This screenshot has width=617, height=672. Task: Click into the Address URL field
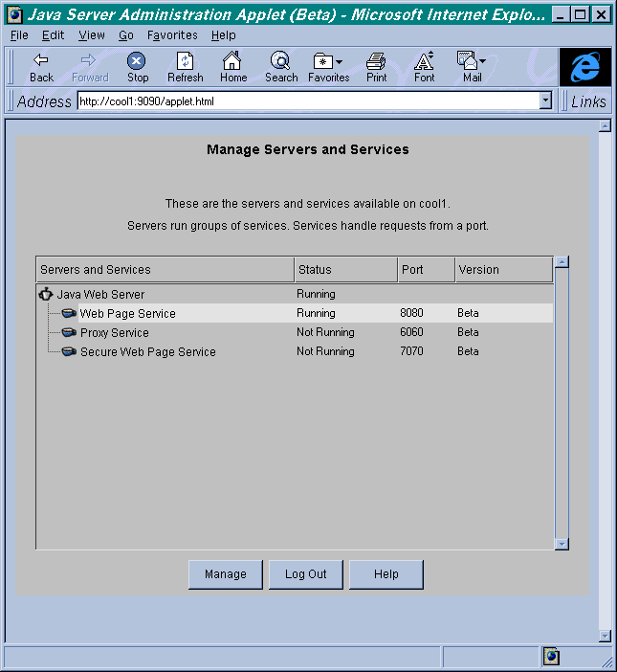click(308, 101)
